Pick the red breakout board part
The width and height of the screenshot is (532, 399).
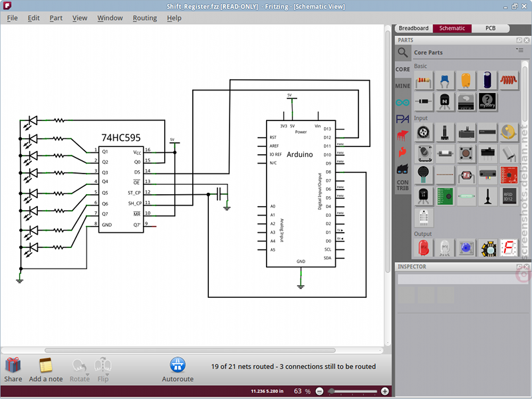click(509, 175)
